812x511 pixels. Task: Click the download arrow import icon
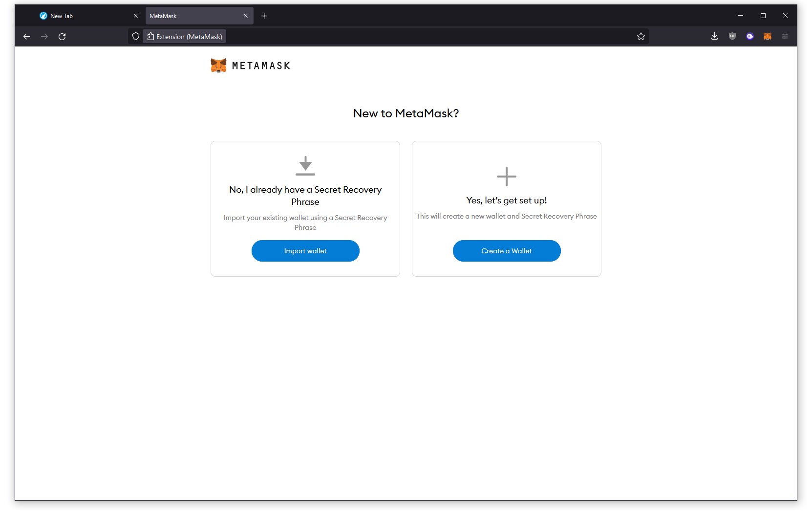[x=305, y=166]
